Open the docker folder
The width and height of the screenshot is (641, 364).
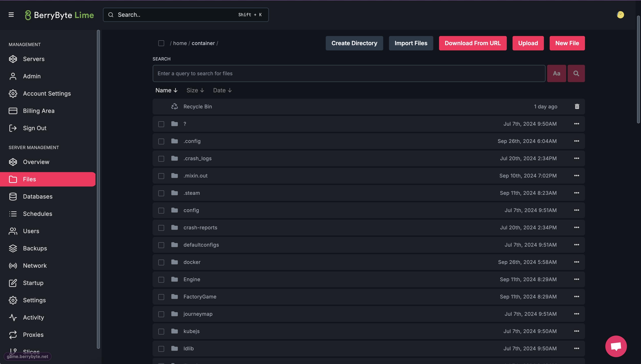tap(192, 262)
